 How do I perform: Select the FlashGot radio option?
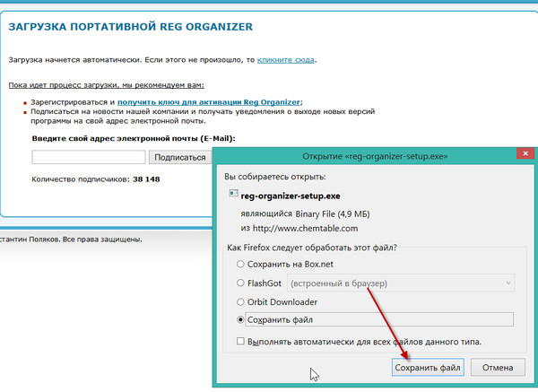click(x=240, y=283)
